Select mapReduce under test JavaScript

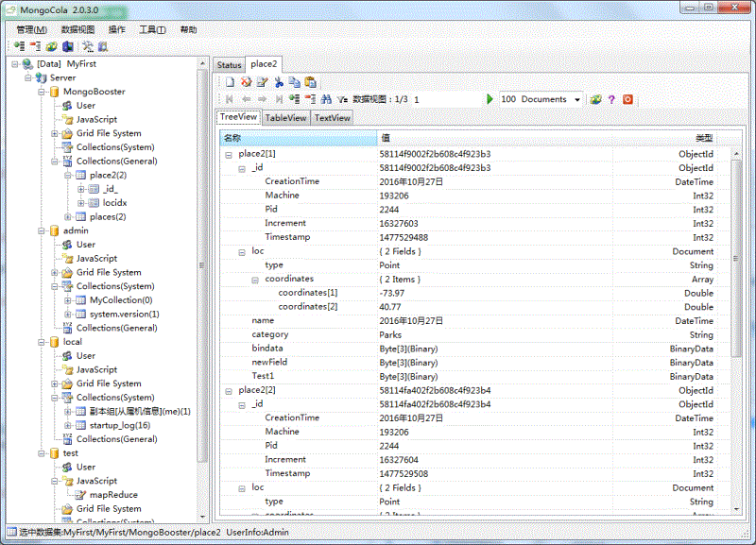coord(113,495)
